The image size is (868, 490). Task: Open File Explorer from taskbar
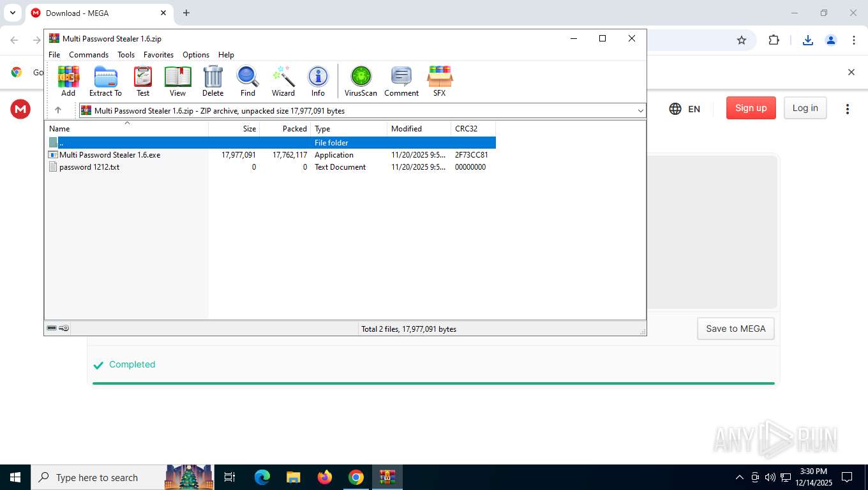point(294,477)
